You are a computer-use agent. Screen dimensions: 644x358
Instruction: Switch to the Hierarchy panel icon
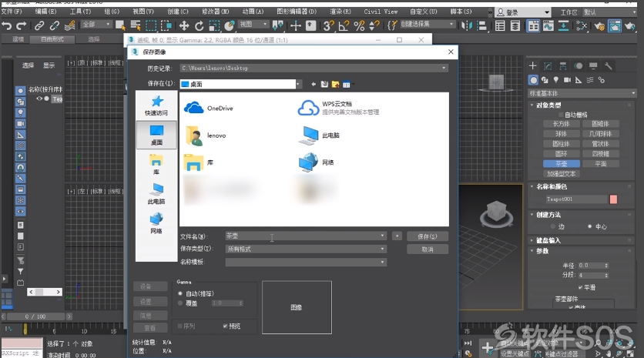(562, 66)
